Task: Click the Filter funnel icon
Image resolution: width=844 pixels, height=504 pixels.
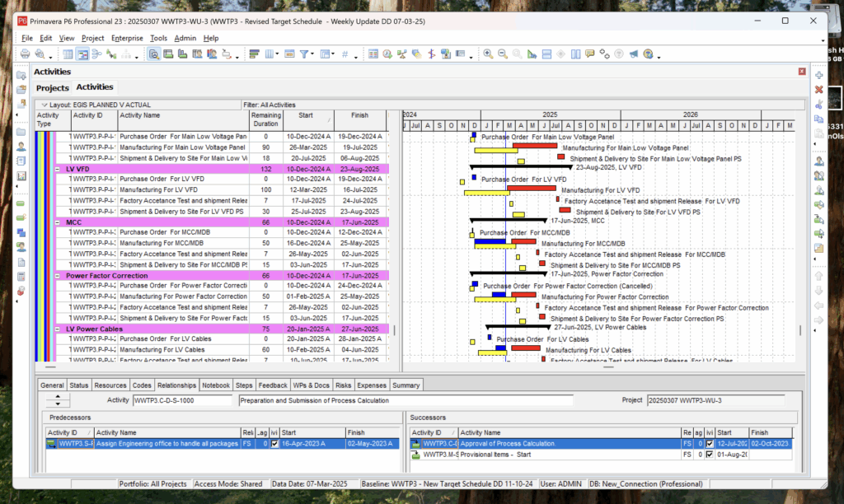Action: 304,54
